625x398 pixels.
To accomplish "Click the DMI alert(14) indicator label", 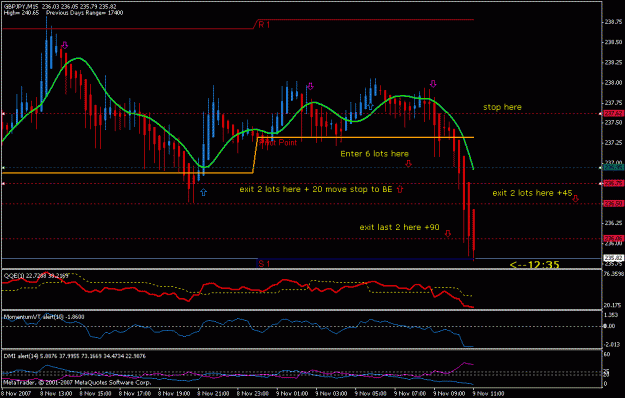I will (75, 356).
